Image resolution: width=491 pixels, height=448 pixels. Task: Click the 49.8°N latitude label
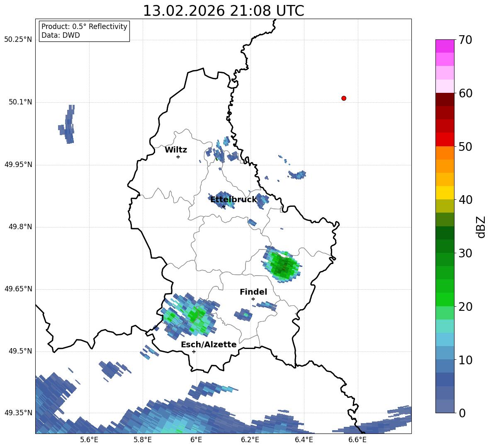[x=21, y=227]
